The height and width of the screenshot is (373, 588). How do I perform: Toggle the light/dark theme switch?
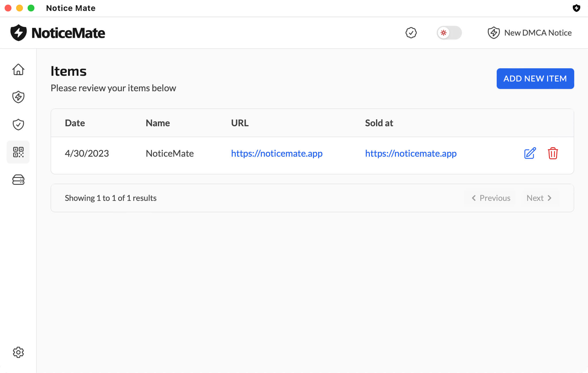coord(449,33)
